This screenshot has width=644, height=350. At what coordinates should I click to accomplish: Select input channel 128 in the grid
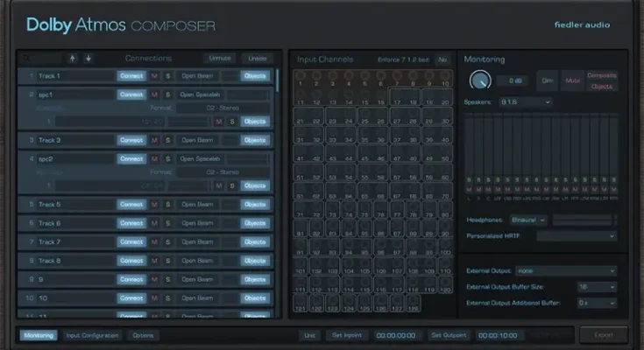[x=412, y=304]
